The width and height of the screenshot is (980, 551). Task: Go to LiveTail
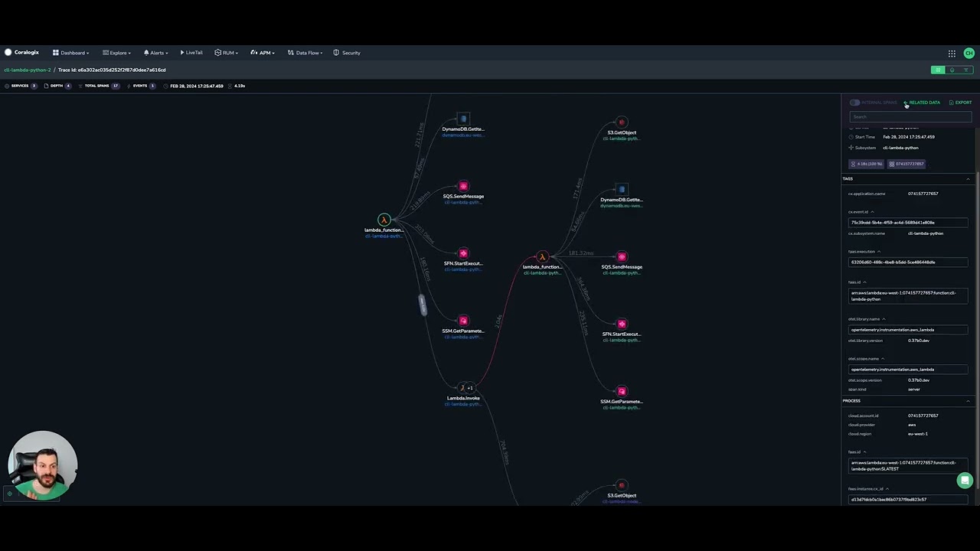point(191,53)
